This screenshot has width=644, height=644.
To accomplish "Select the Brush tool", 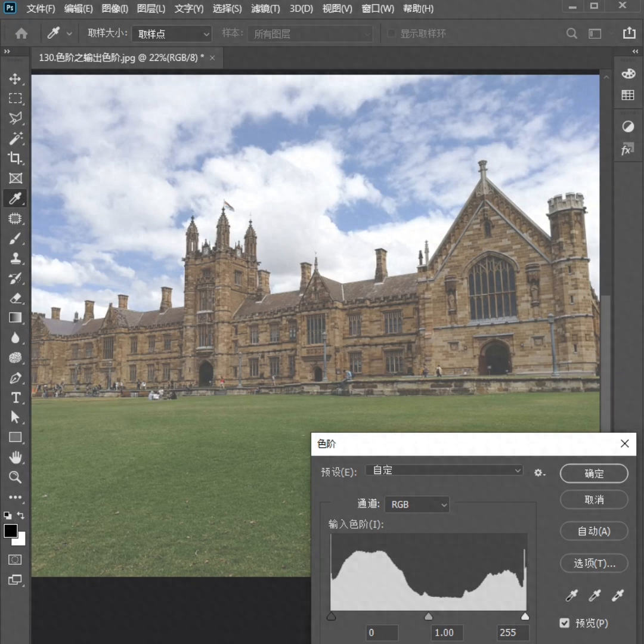I will [16, 239].
